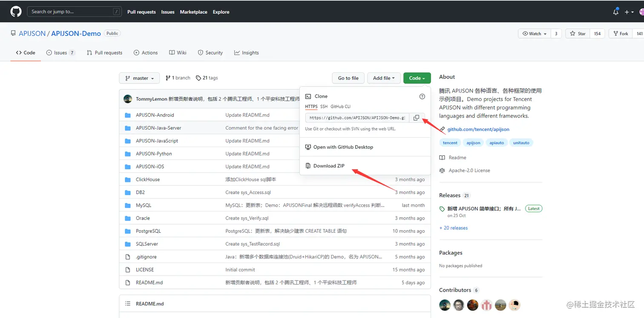Open the Pull requests repository tab
This screenshot has width=644, height=318.
point(104,53)
